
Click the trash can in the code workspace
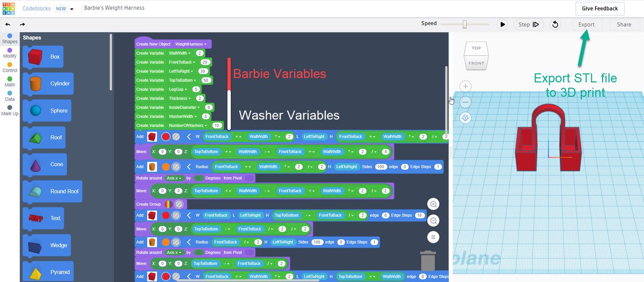coord(428,261)
